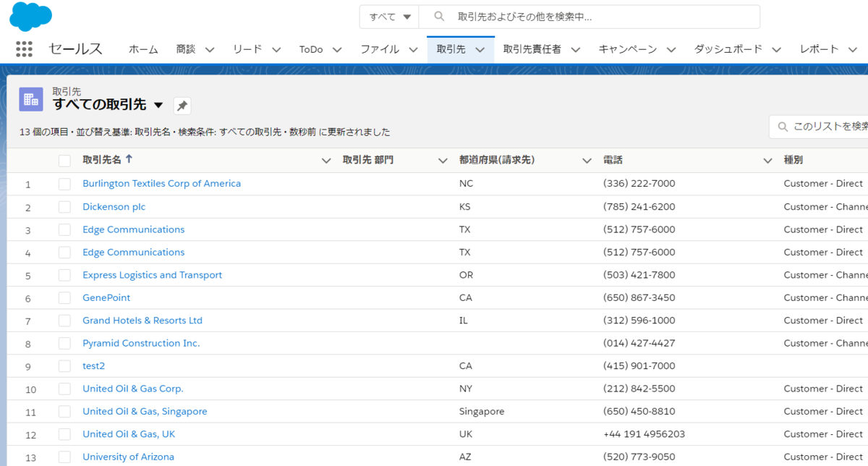Check the GenePoint row checkbox

click(64, 298)
